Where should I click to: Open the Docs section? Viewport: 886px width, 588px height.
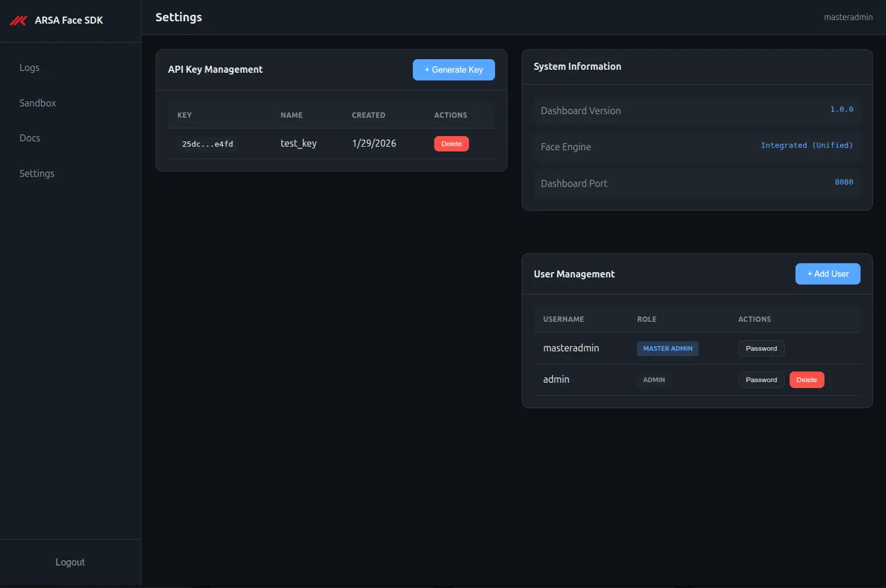point(30,138)
